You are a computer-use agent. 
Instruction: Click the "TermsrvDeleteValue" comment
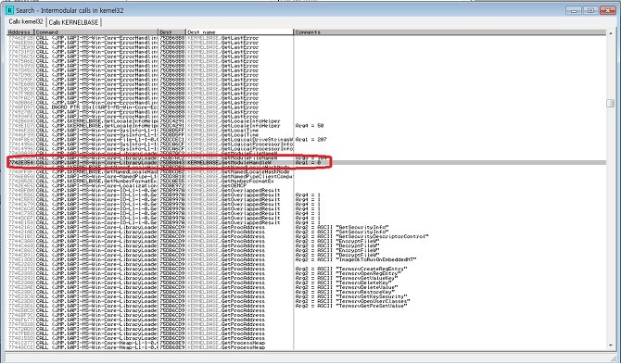[347, 287]
